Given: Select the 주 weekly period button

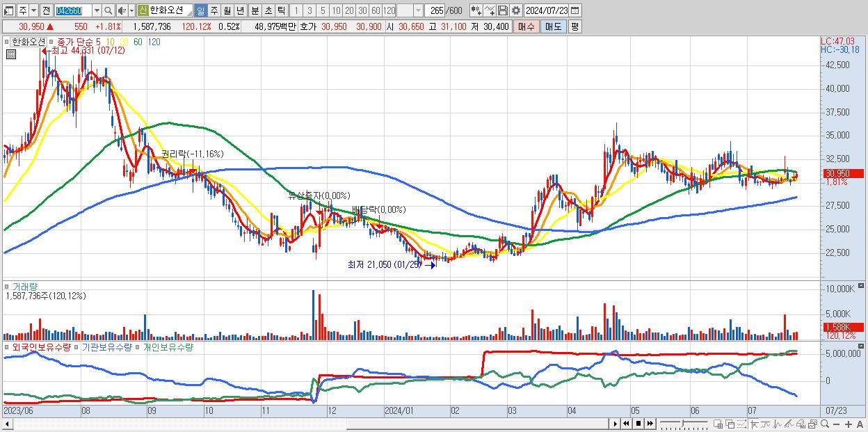Looking at the screenshot, I should click(x=214, y=10).
